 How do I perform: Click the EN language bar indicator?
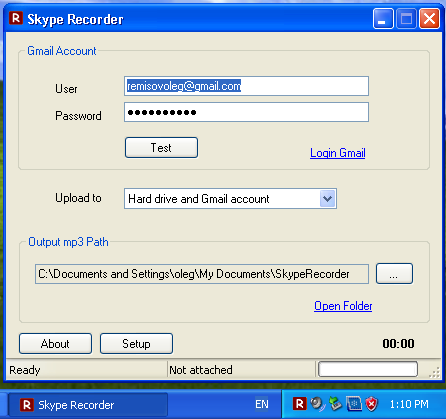click(262, 404)
